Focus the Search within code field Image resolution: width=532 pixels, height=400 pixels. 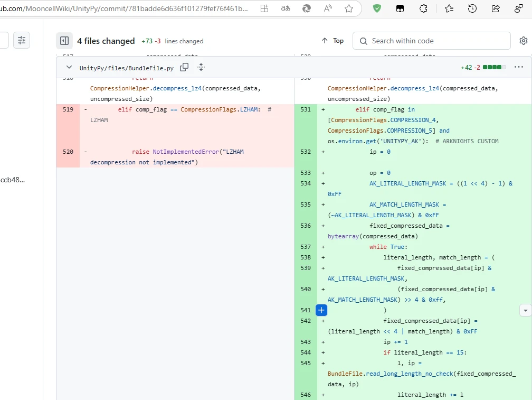tap(432, 41)
